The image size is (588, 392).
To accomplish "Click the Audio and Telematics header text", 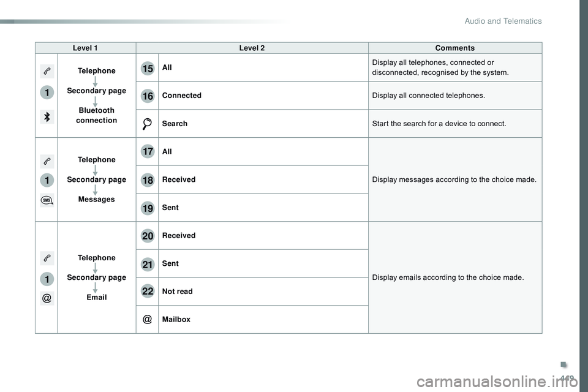I will (503, 21).
